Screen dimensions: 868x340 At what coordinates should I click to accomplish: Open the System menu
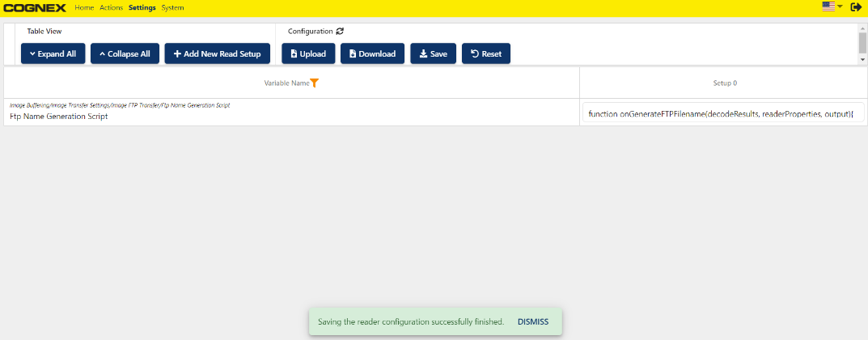[173, 8]
